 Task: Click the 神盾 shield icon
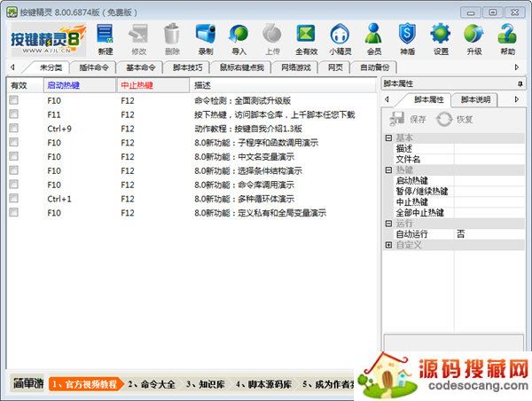407,39
